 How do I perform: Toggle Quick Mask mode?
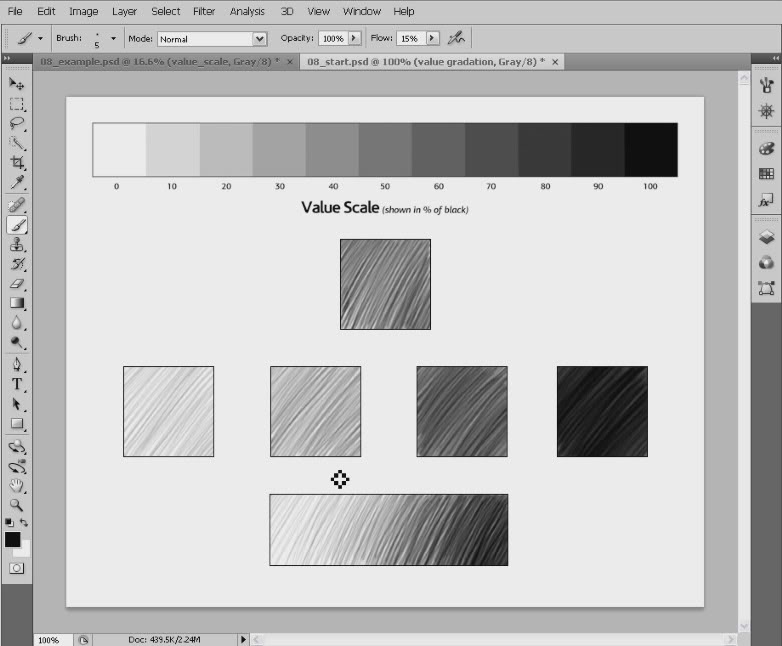(16, 568)
